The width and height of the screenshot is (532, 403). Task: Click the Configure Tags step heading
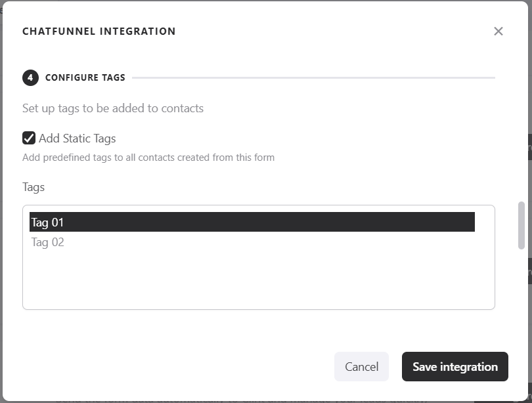[x=85, y=77]
